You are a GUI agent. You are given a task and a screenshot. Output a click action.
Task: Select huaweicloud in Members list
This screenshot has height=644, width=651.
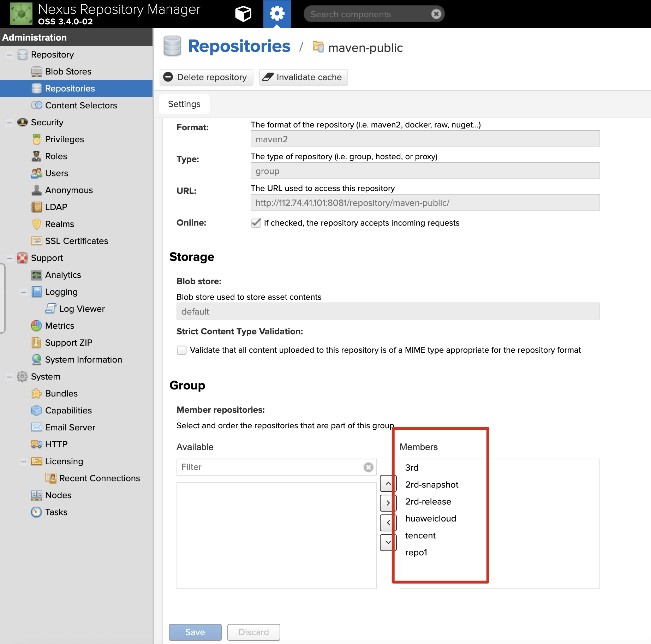(x=431, y=518)
